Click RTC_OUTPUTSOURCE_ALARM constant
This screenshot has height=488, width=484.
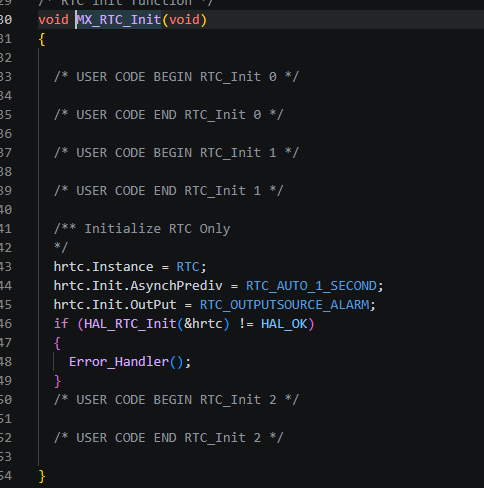[x=284, y=305]
